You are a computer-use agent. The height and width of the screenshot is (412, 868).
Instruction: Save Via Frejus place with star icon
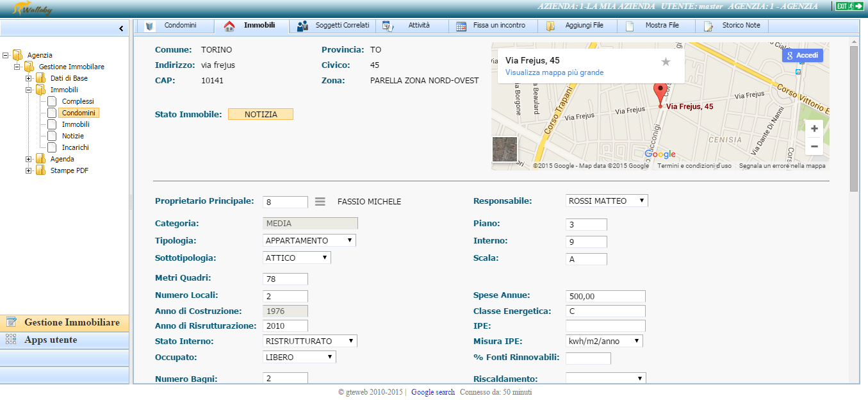(666, 62)
